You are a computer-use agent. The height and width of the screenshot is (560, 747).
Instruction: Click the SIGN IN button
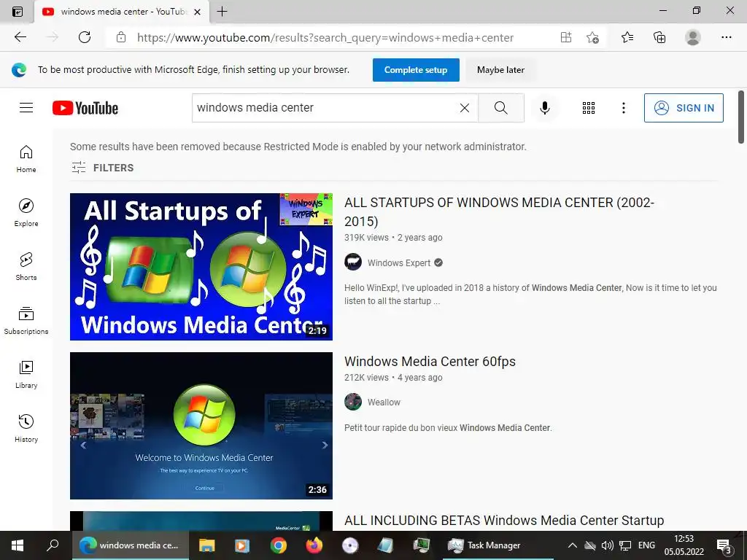coord(684,108)
